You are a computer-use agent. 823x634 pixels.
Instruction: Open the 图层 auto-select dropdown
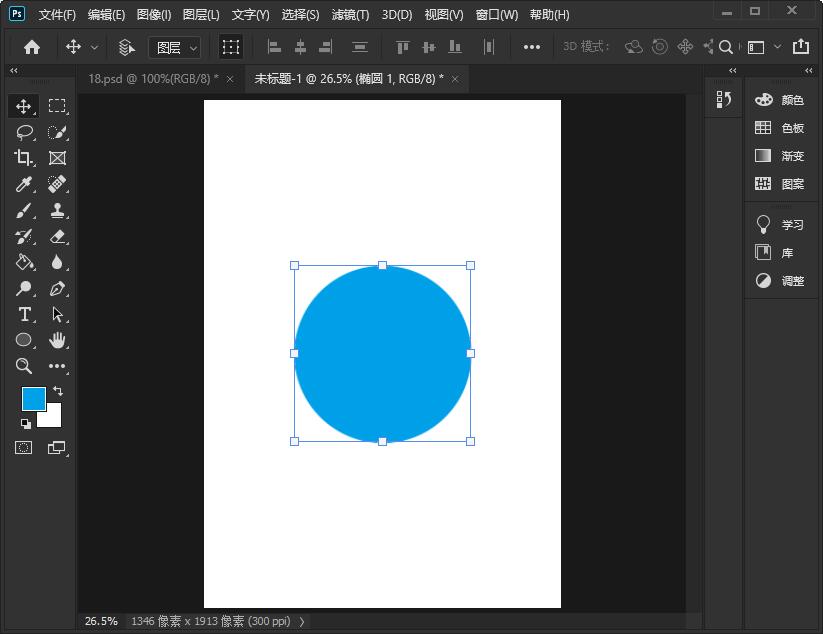point(175,47)
